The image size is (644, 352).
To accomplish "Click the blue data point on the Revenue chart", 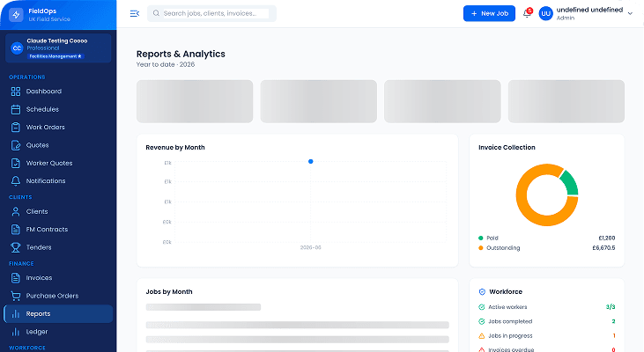I will click(310, 162).
